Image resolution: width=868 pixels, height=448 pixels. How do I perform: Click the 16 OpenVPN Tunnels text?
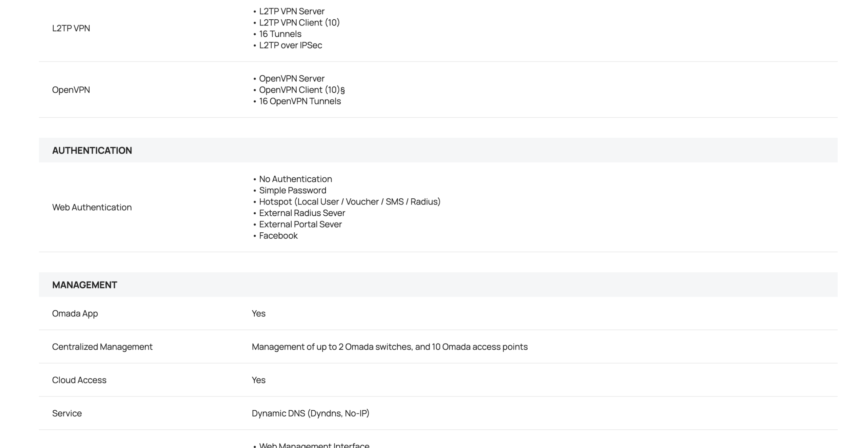[300, 101]
